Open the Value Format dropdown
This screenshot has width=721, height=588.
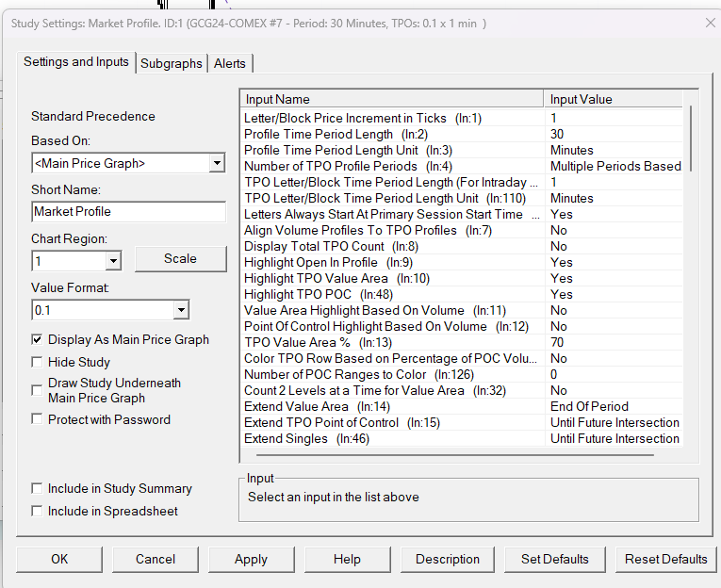point(181,310)
